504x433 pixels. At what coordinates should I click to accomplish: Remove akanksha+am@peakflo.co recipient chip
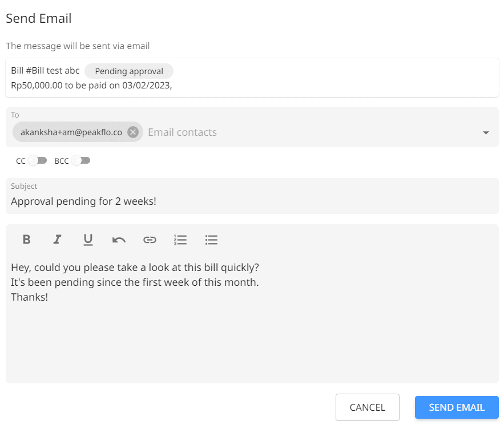133,132
